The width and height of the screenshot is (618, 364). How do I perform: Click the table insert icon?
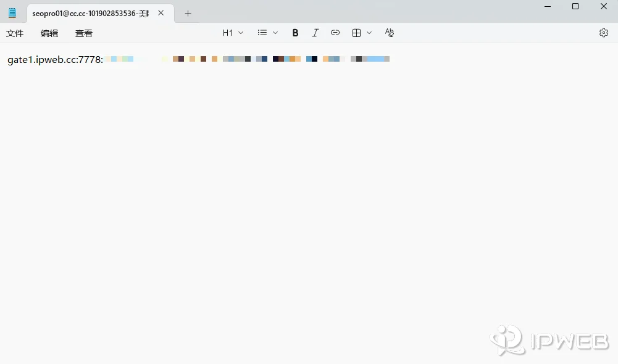[356, 33]
